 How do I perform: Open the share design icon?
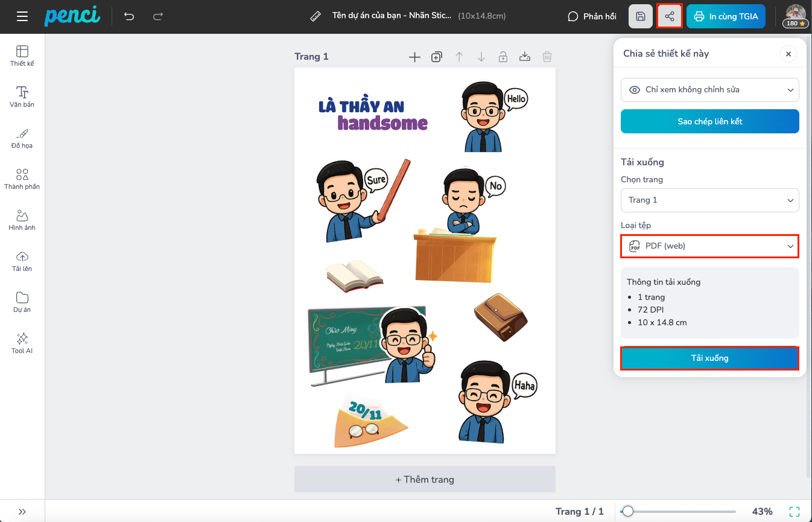point(670,16)
